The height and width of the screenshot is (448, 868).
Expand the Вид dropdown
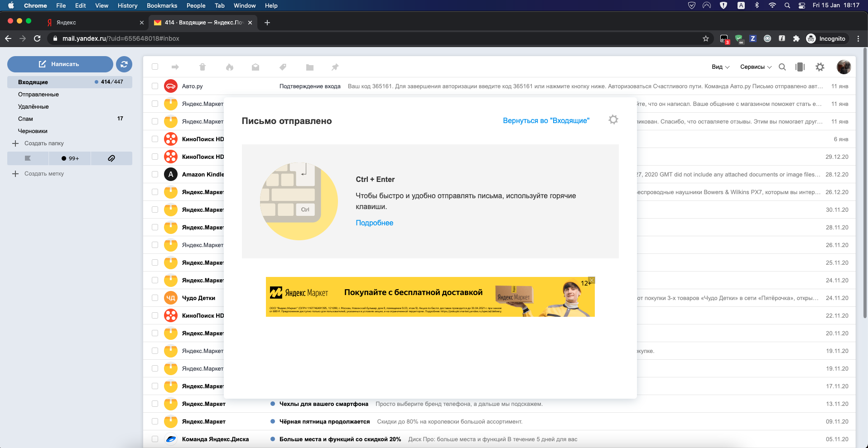(x=720, y=67)
